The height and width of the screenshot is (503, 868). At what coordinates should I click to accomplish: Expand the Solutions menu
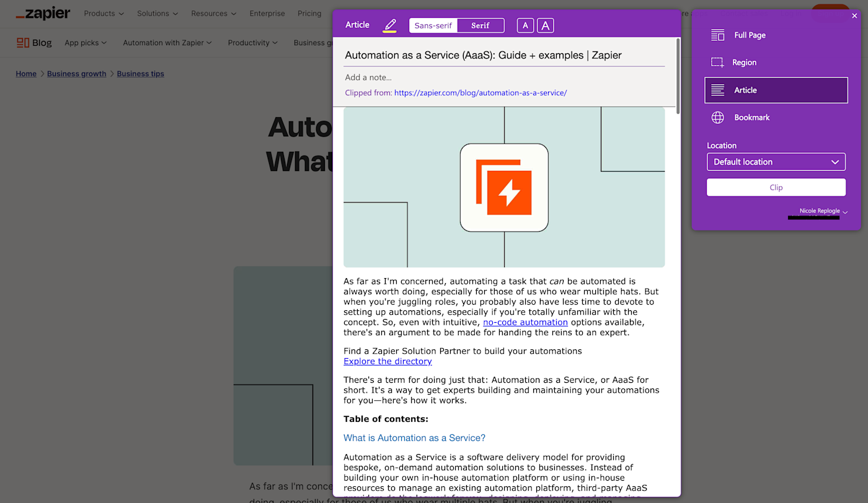[157, 14]
